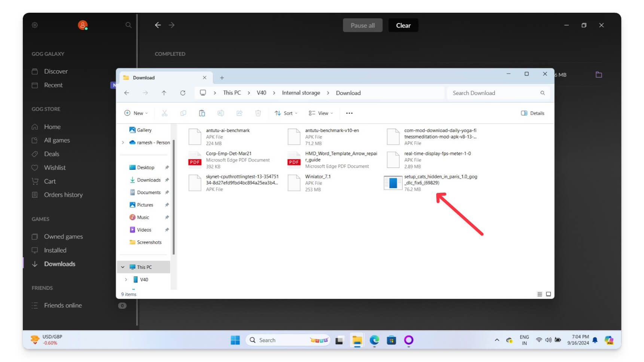Collapse the This PC tree node
This screenshot has height=362, width=644.
pos(123,267)
